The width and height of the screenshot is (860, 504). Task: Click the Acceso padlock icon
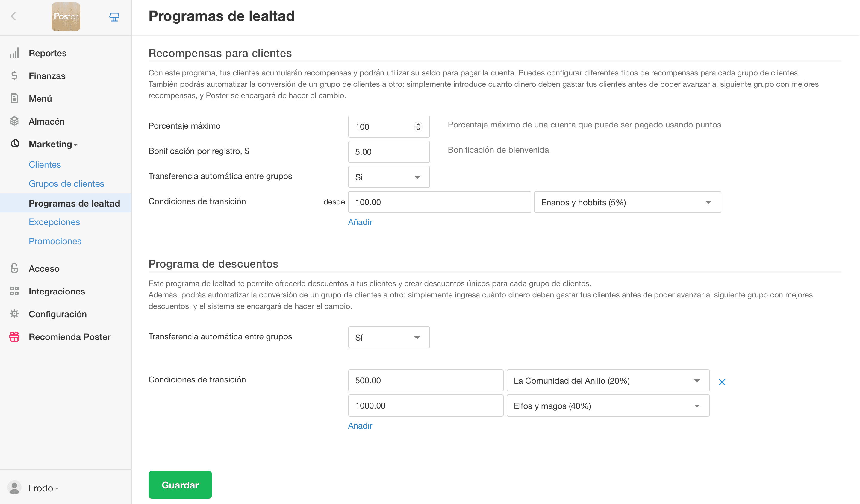pyautogui.click(x=14, y=268)
